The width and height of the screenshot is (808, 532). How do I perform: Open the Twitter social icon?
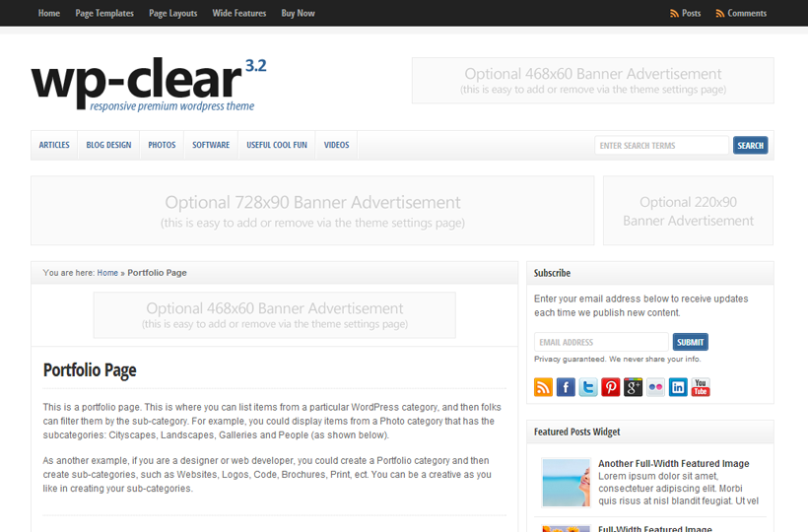click(x=588, y=387)
